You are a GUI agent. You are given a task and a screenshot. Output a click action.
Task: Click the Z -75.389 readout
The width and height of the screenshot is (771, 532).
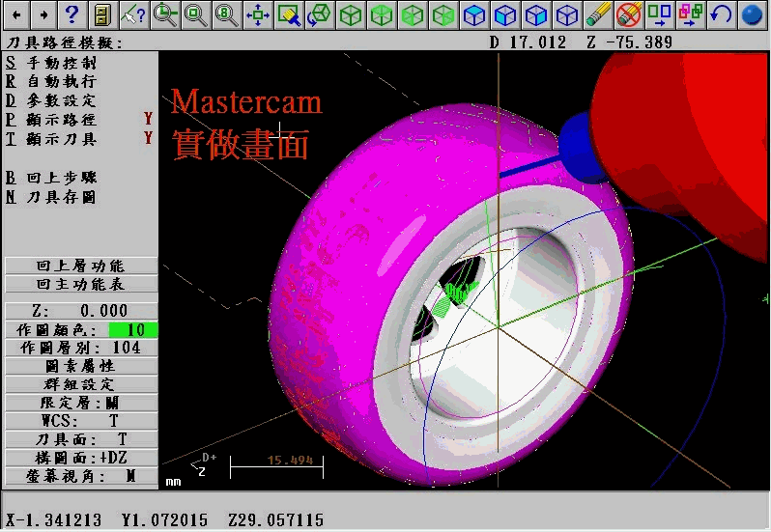tap(630, 42)
